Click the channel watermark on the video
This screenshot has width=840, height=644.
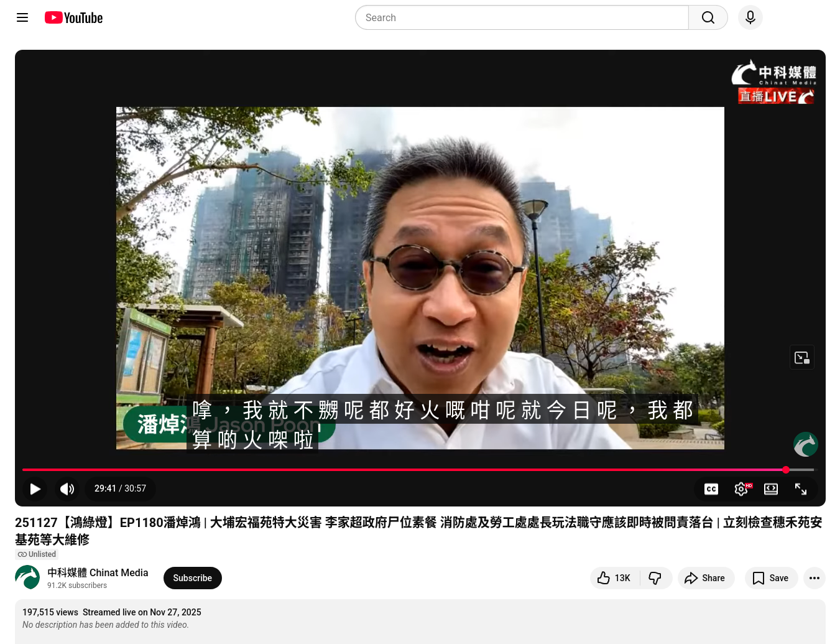click(805, 444)
